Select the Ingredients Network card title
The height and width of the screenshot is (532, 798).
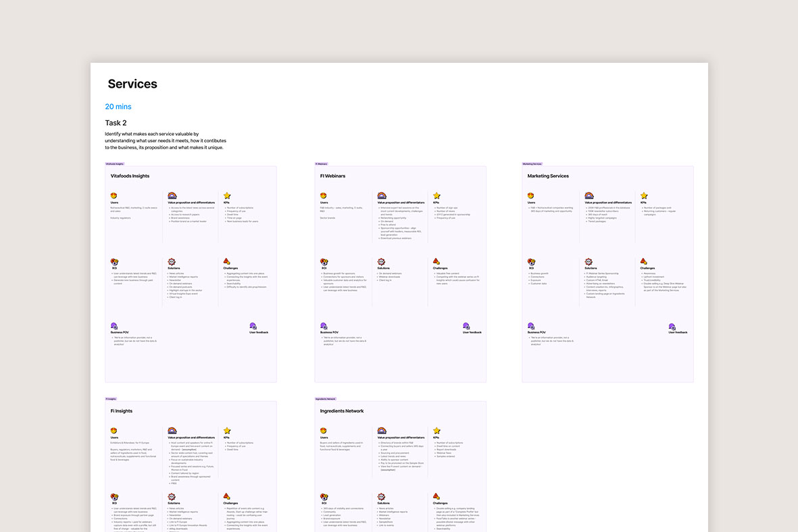click(342, 411)
